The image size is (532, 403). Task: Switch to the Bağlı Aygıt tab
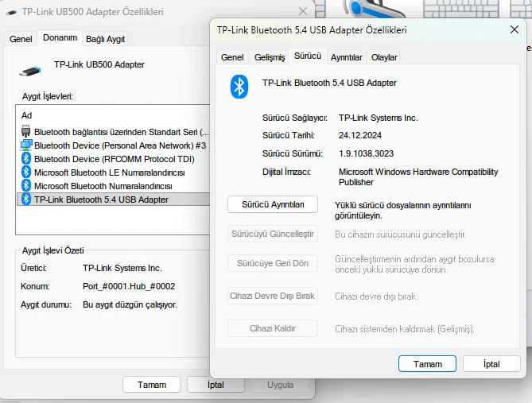105,39
